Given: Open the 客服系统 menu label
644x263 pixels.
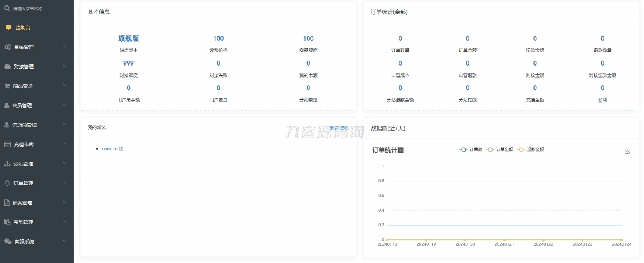Looking at the screenshot, I should 24,242.
